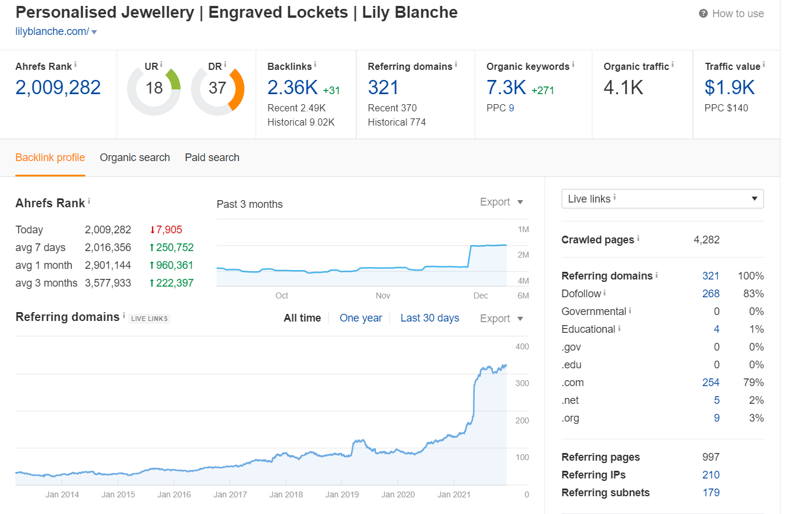Switch to the Organic search tab
The width and height of the screenshot is (812, 514).
pos(135,158)
